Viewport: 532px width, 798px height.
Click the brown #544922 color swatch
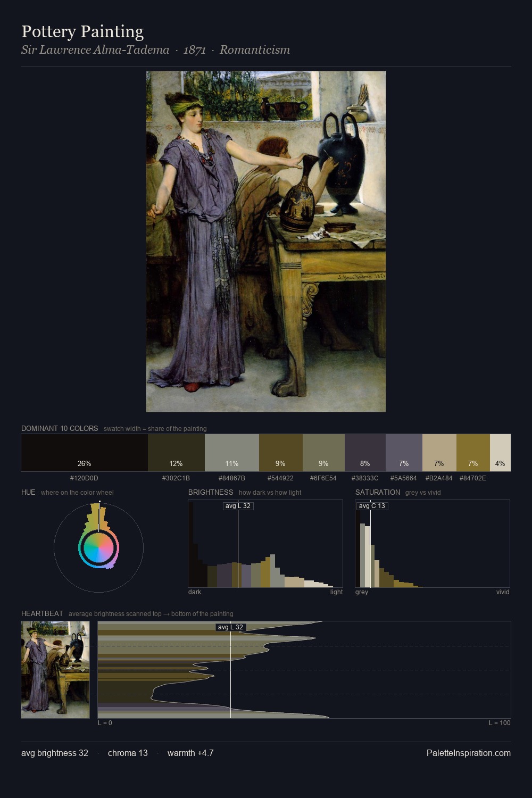coord(281,453)
